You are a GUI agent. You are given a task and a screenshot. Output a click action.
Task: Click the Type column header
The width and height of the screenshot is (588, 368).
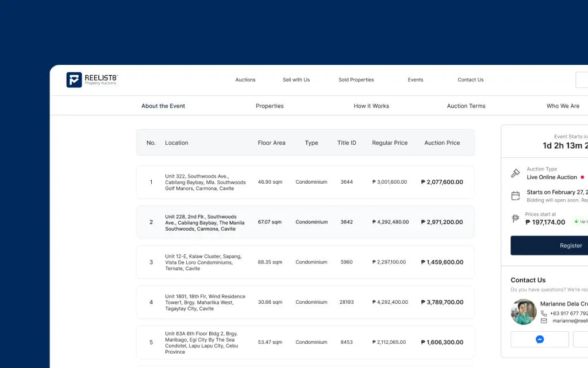coord(312,143)
